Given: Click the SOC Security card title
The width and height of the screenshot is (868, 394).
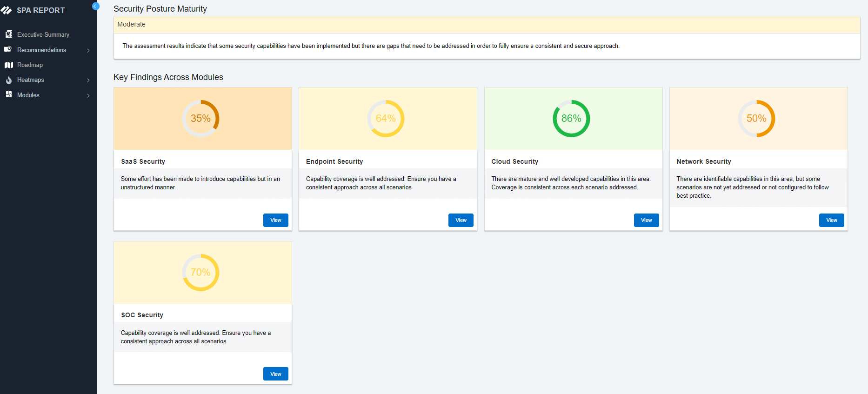Looking at the screenshot, I should click(142, 315).
